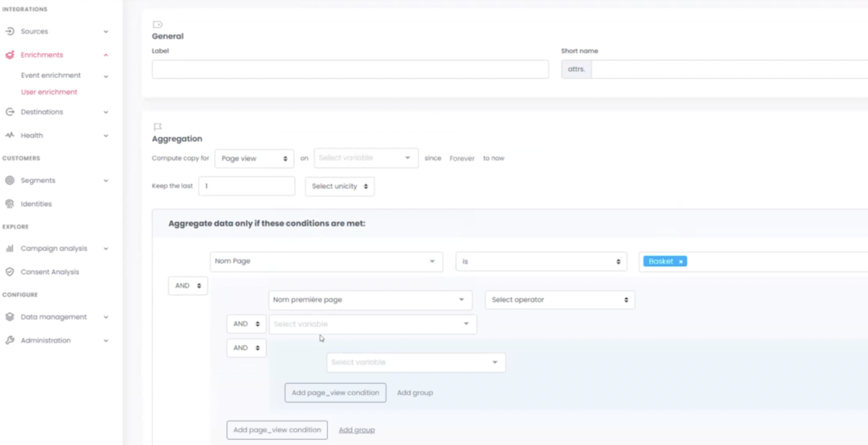This screenshot has height=445, width=868.
Task: Open the Page view dropdown
Action: coord(253,159)
